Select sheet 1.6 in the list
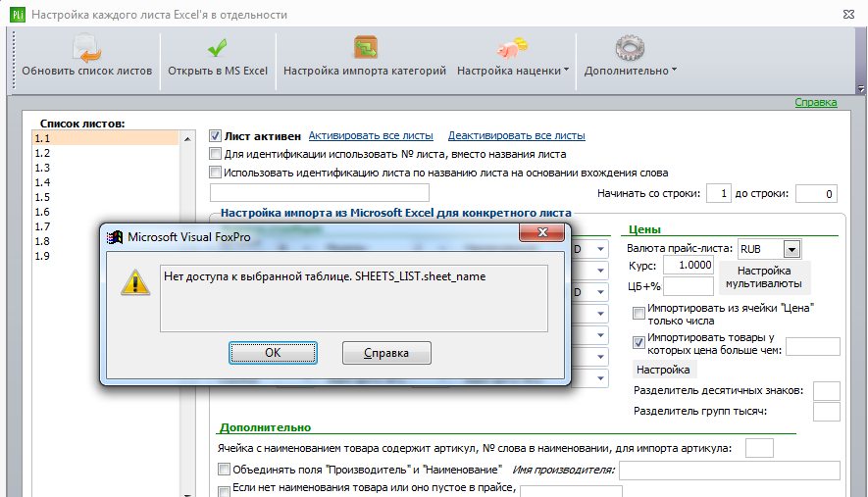Image resolution: width=868 pixels, height=497 pixels. pos(105,212)
